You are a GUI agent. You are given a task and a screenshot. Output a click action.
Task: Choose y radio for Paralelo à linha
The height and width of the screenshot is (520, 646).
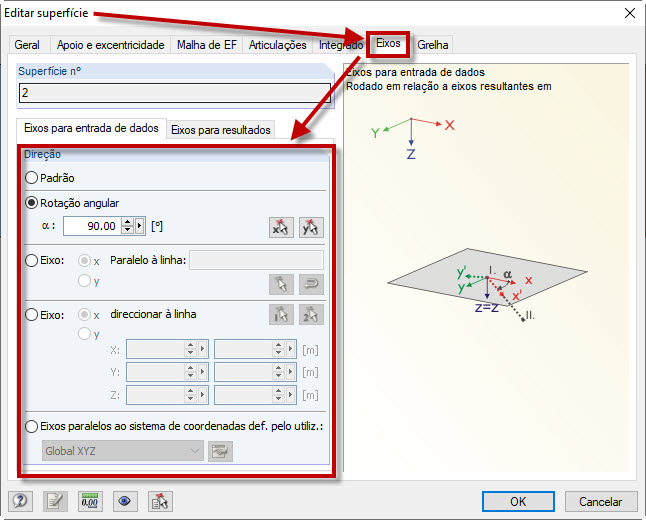pyautogui.click(x=84, y=281)
